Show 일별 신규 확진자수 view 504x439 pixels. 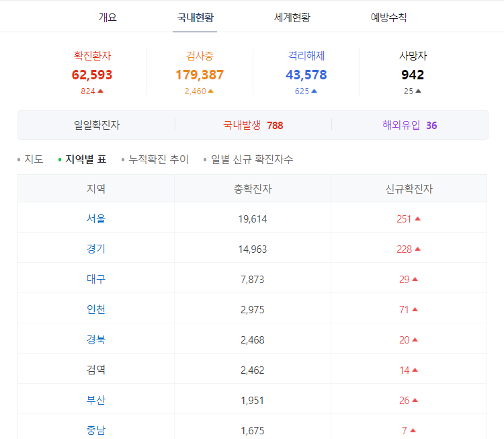[252, 159]
